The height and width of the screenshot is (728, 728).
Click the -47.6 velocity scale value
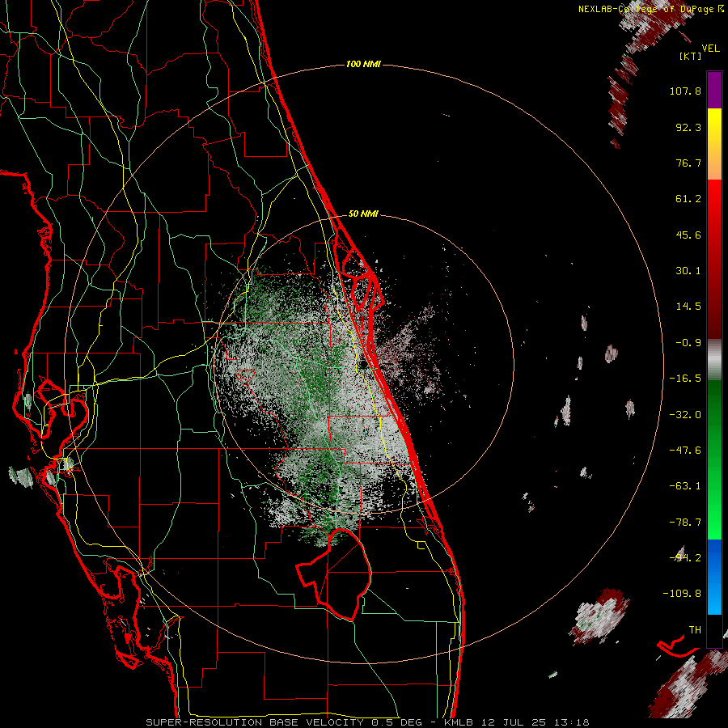coord(685,451)
